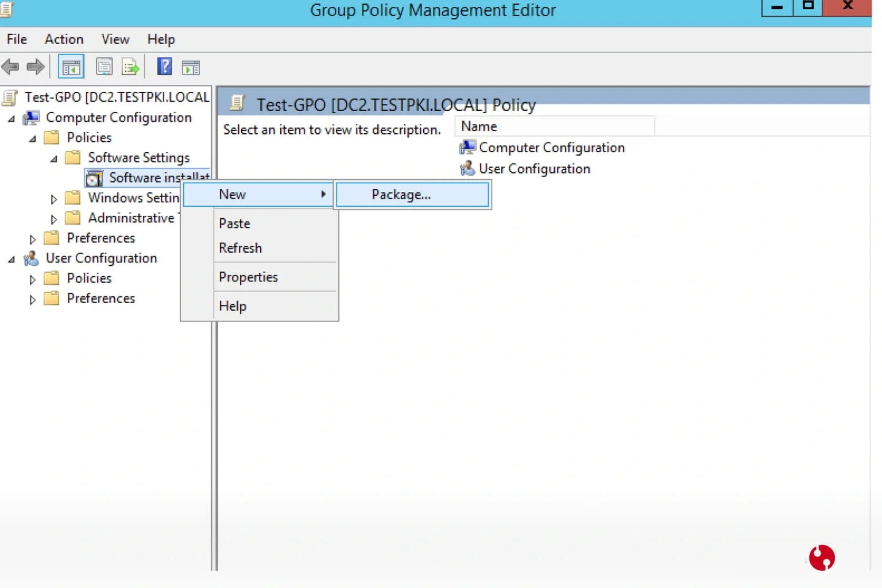
Task: Click the Forward arrow toolbar icon
Action: pos(36,67)
